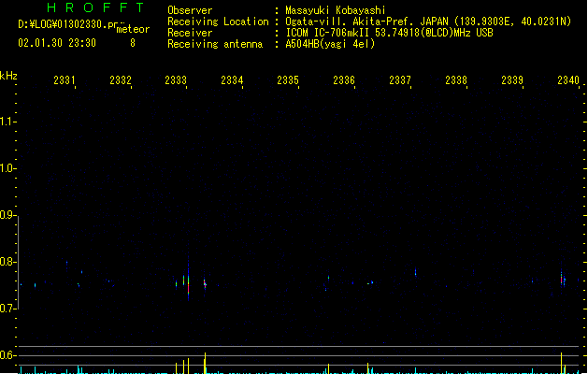
Task: Click the 2337 time marker
Action: point(400,80)
